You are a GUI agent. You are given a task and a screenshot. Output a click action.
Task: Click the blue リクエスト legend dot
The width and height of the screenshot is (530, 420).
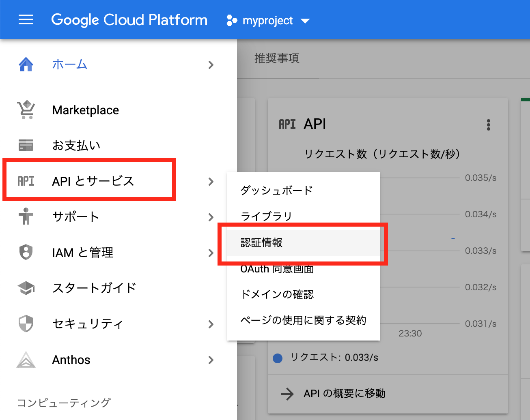pos(278,358)
